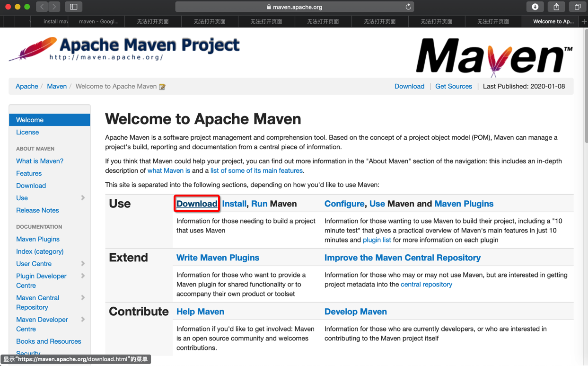
Task: Toggle the Safari sidebar button
Action: (73, 7)
